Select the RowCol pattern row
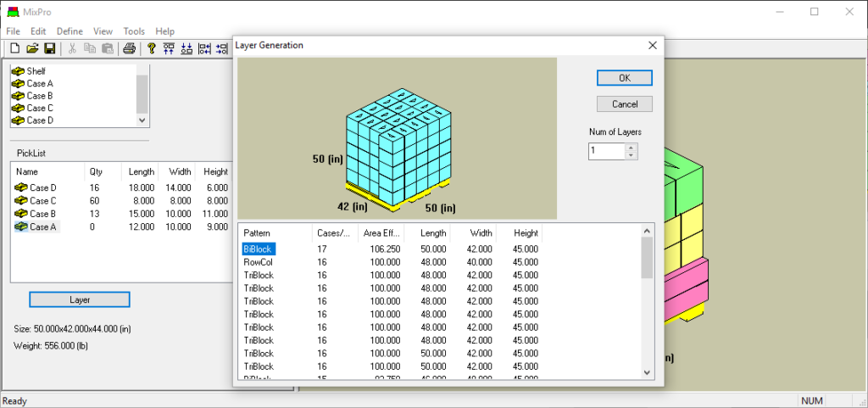 point(259,262)
